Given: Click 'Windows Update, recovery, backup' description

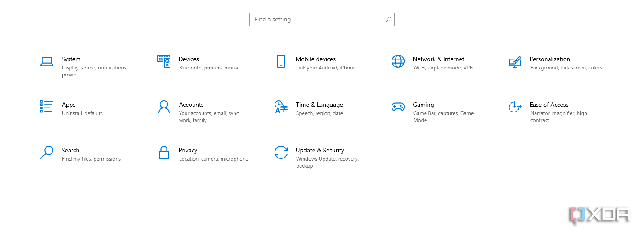Looking at the screenshot, I should (x=327, y=162).
